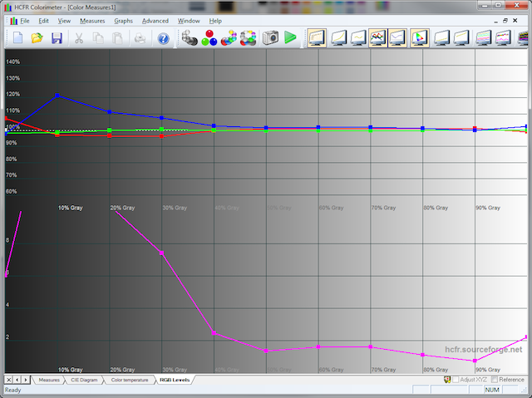Show the luminance curve monitor icon

tap(338, 37)
